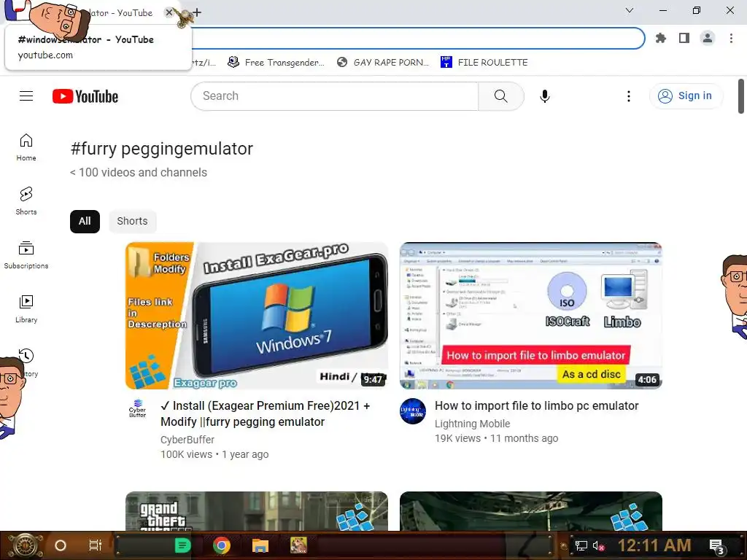Select the Shorts filter chip
The height and width of the screenshot is (560, 747).
click(133, 222)
